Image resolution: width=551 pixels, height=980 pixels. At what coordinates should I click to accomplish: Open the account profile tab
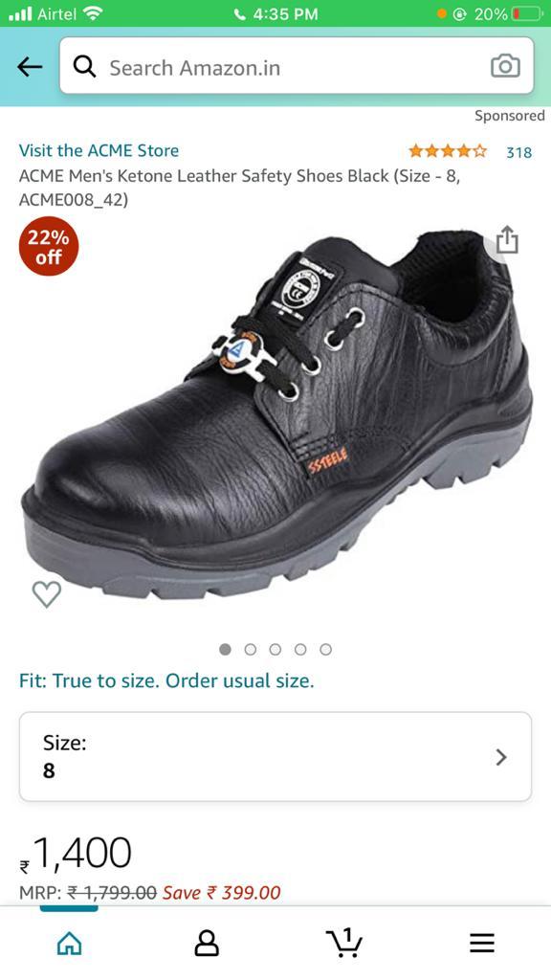[207, 943]
